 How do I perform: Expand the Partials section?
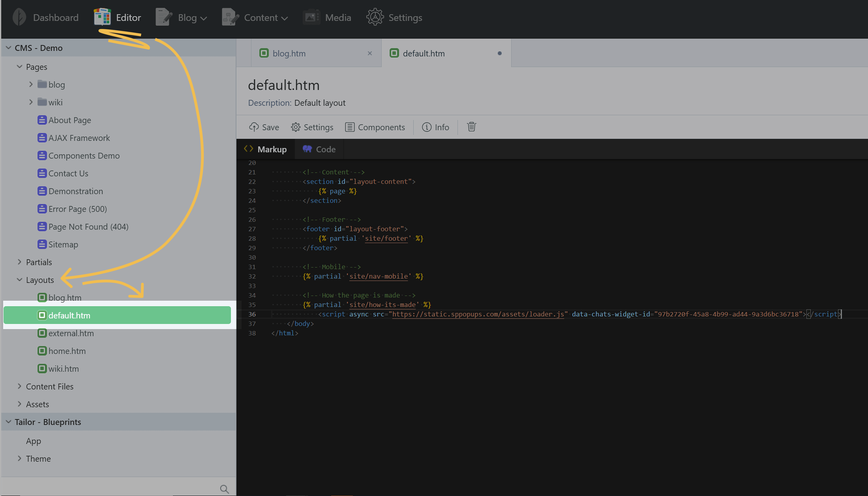[x=19, y=262]
